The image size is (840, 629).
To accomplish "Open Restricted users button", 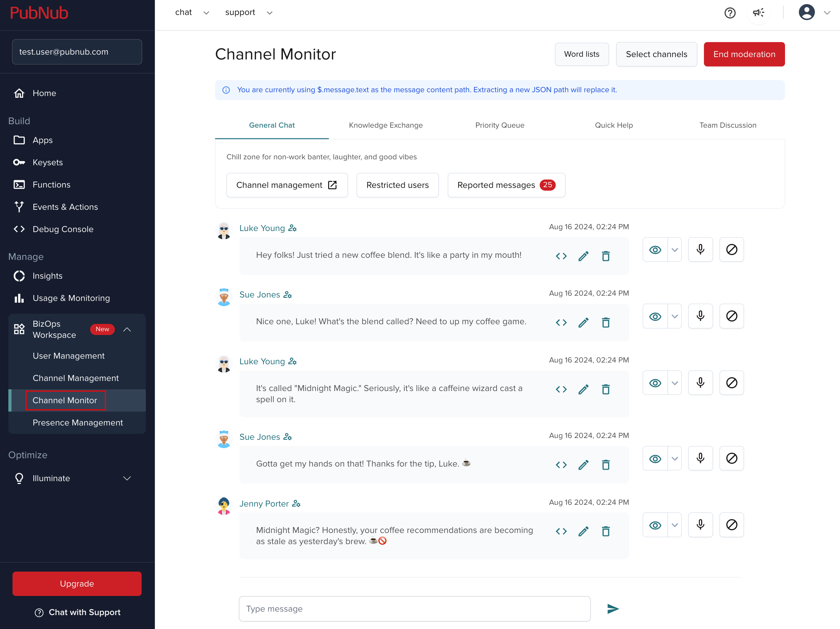I will (x=397, y=185).
